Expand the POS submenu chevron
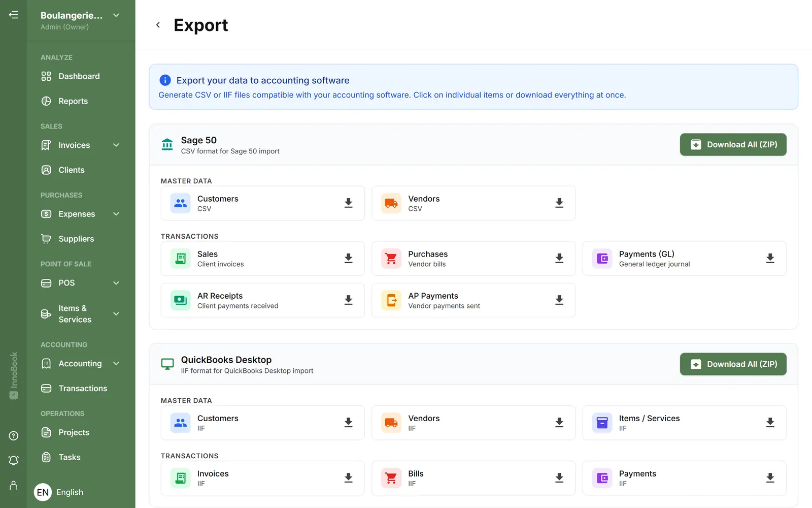Screen dimensions: 812x508 pos(116,283)
